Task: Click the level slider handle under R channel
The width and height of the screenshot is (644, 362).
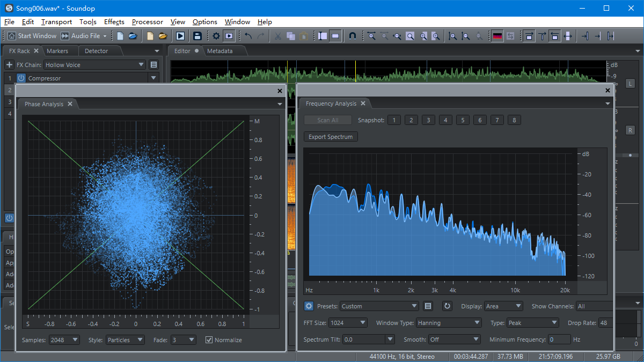Action: pyautogui.click(x=630, y=155)
